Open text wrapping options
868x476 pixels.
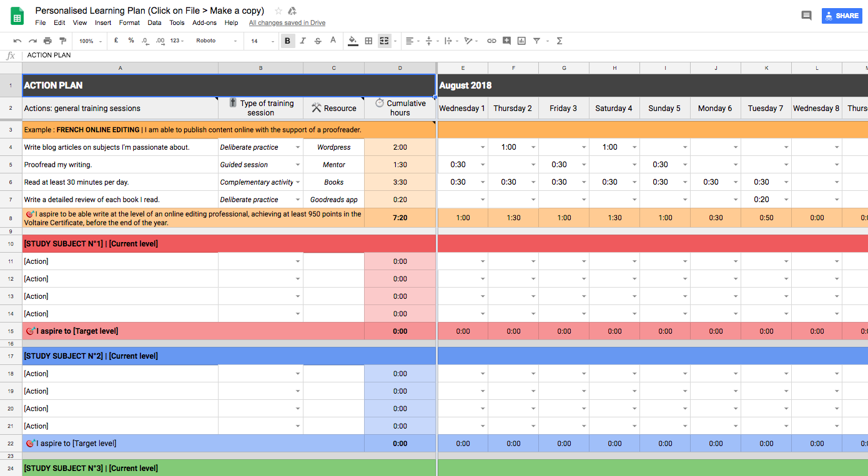450,41
